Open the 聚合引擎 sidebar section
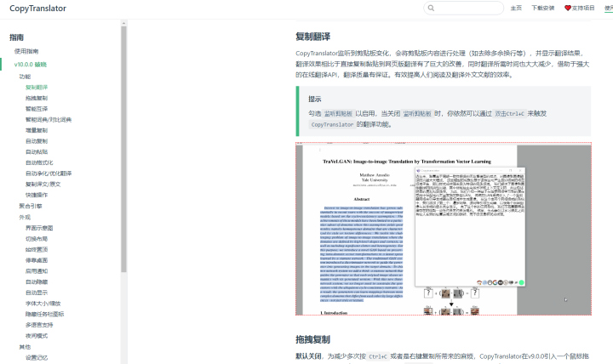The height and width of the screenshot is (364, 613). (x=31, y=206)
